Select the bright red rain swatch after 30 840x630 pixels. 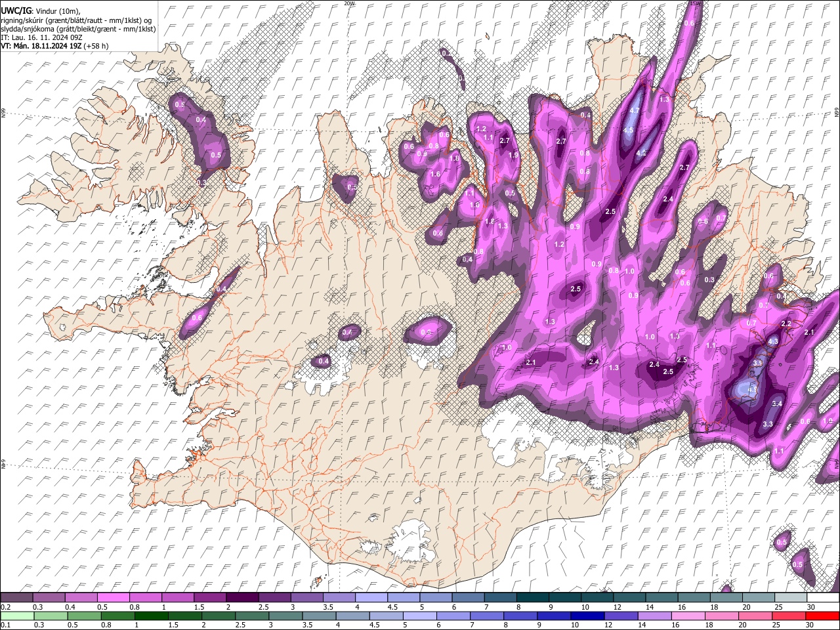click(x=823, y=616)
